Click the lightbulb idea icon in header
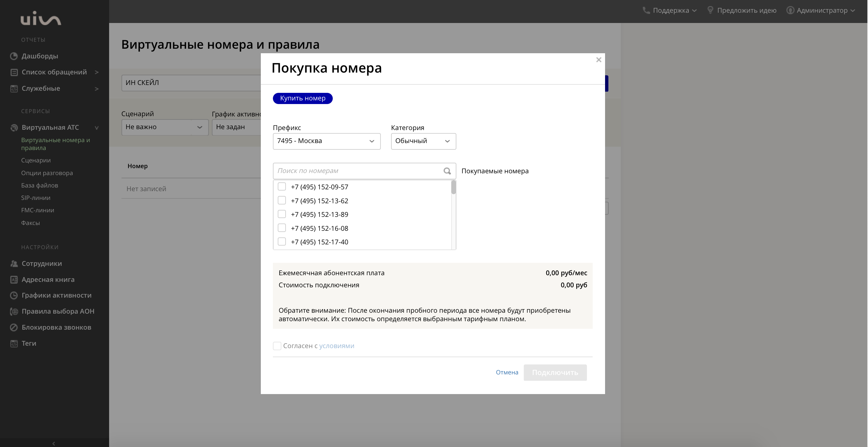This screenshot has width=868, height=447. click(x=710, y=10)
